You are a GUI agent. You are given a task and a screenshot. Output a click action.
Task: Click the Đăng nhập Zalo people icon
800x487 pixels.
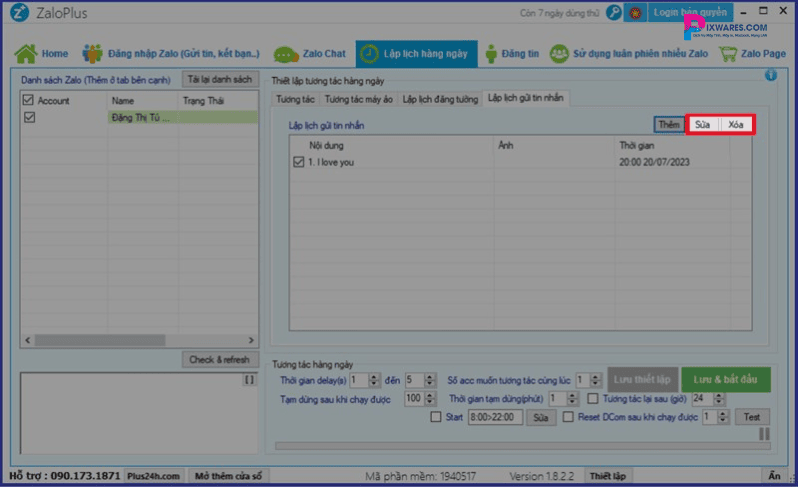[93, 53]
